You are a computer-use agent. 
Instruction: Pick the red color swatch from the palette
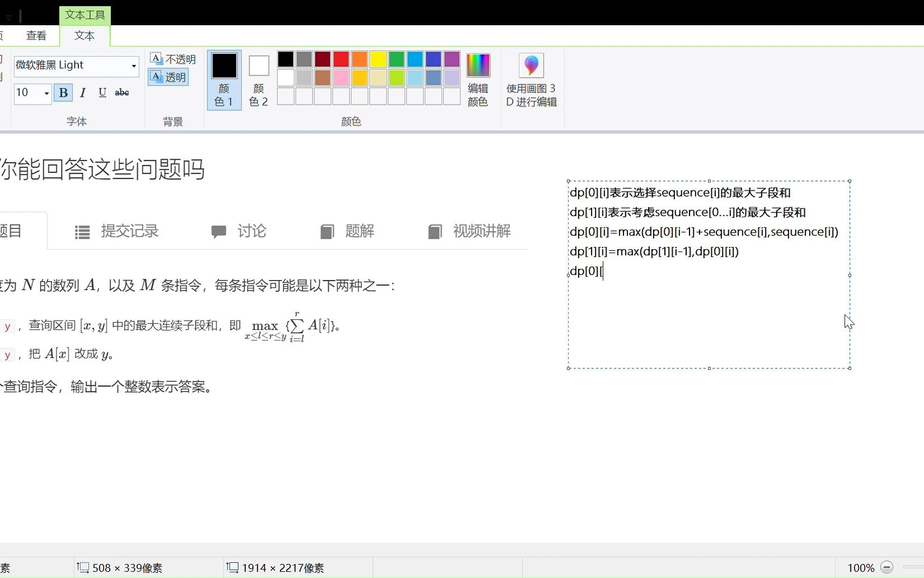pos(341,59)
